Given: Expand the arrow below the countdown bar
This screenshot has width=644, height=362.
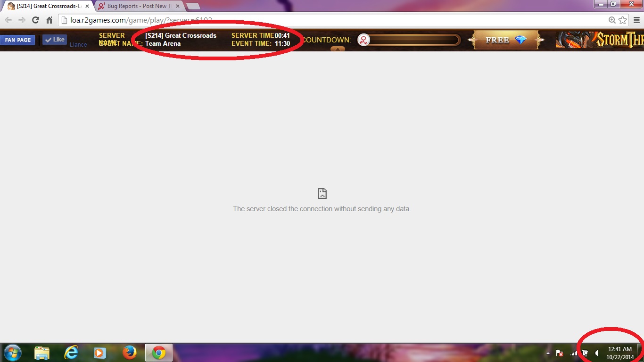Looking at the screenshot, I should 338,49.
